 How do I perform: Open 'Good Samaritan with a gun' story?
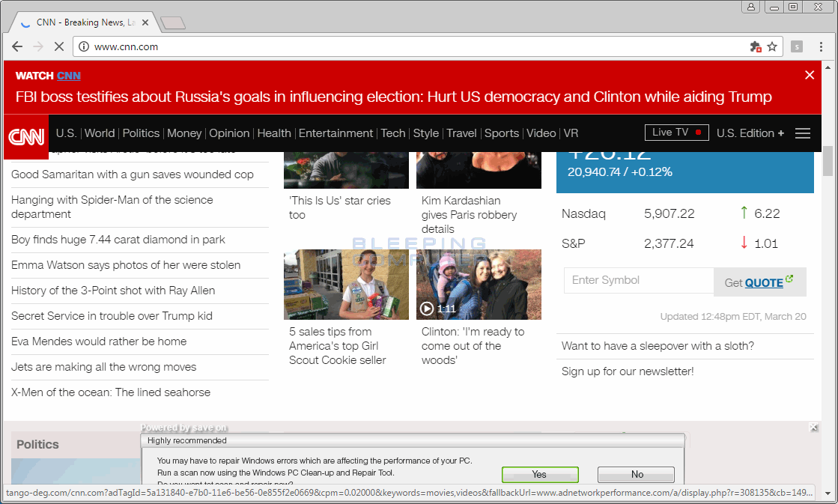pyautogui.click(x=132, y=174)
